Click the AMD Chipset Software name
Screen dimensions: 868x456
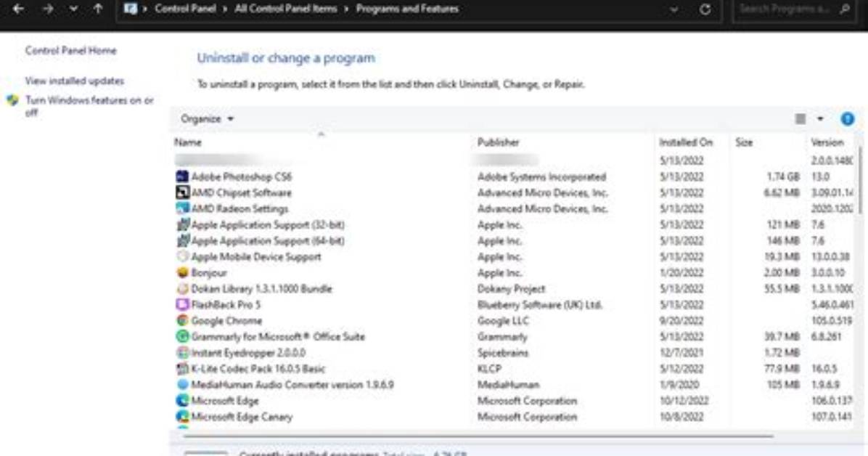242,193
